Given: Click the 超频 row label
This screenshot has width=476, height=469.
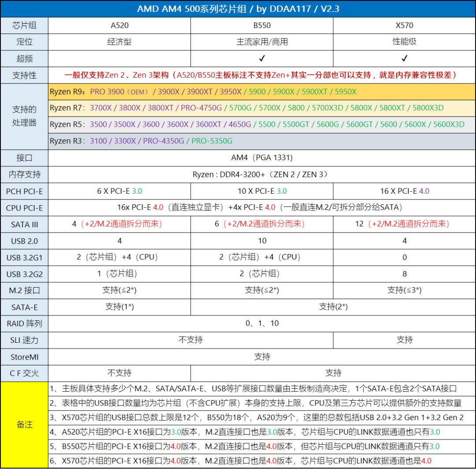Looking at the screenshot, I should coord(24,58).
